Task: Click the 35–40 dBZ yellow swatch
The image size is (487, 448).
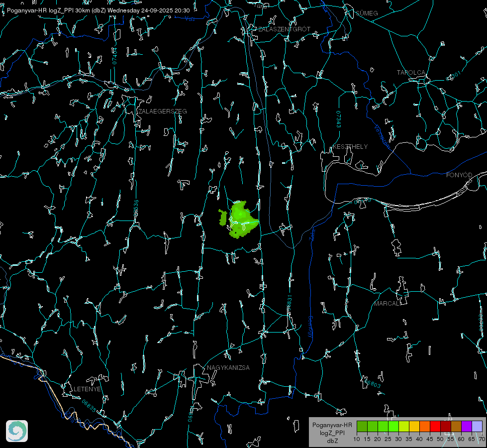Action: [x=414, y=426]
